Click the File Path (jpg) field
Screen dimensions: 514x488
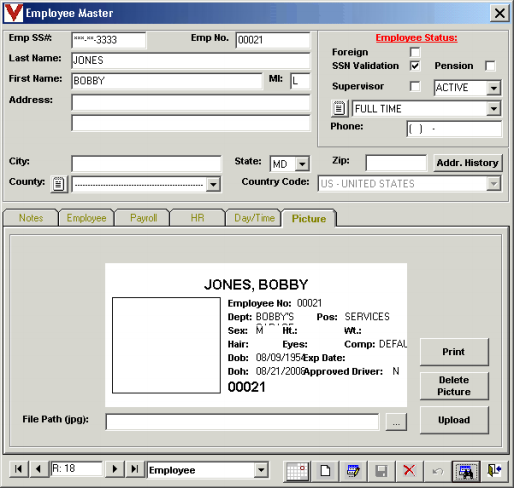click(242, 422)
